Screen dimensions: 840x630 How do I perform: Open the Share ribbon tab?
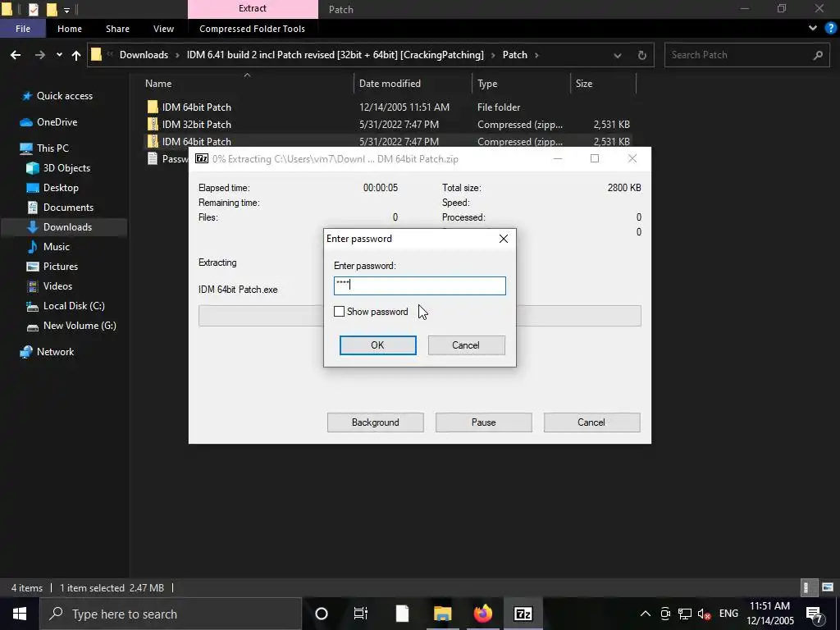tap(117, 29)
